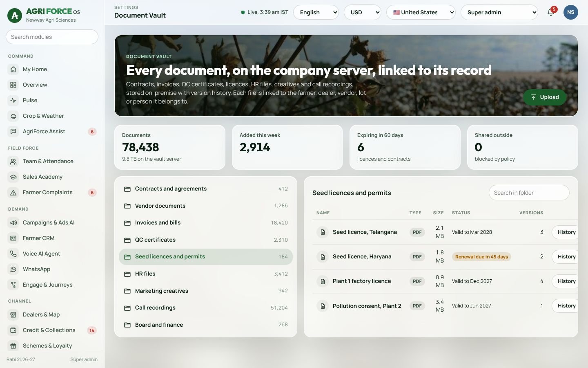Open Vendor documents folder
588x368 pixels.
[206, 206]
